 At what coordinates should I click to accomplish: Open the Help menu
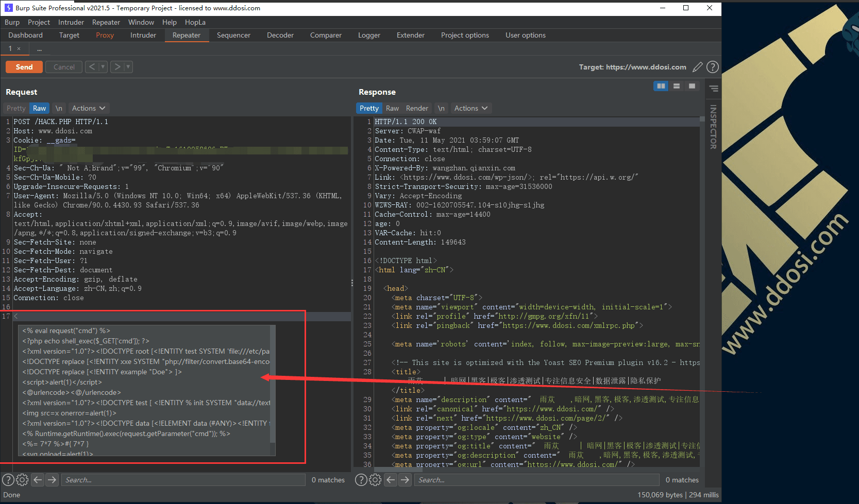coord(170,22)
